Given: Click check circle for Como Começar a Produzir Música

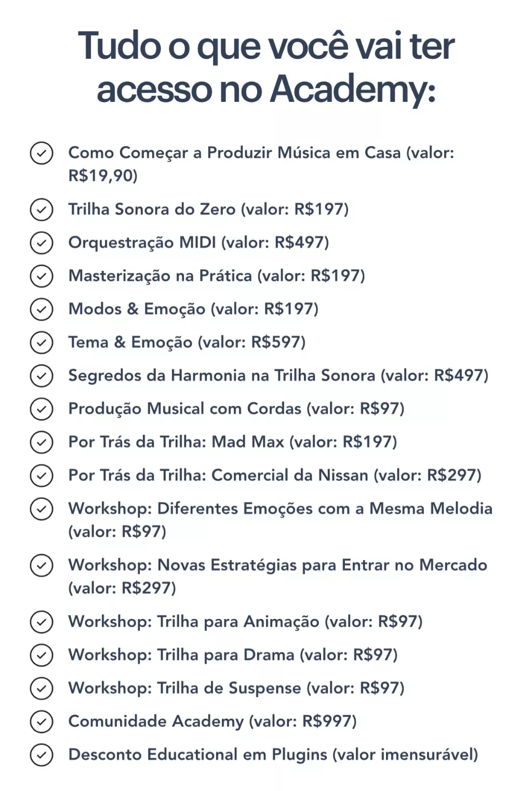Looking at the screenshot, I should click(x=42, y=153).
